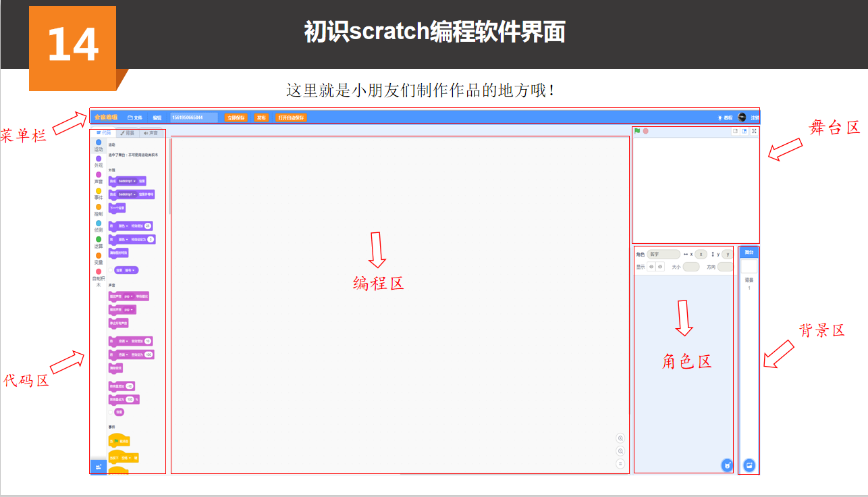Check the 音量 volume reporter checkbox
Screen dimensions: 868x497
pos(111,412)
